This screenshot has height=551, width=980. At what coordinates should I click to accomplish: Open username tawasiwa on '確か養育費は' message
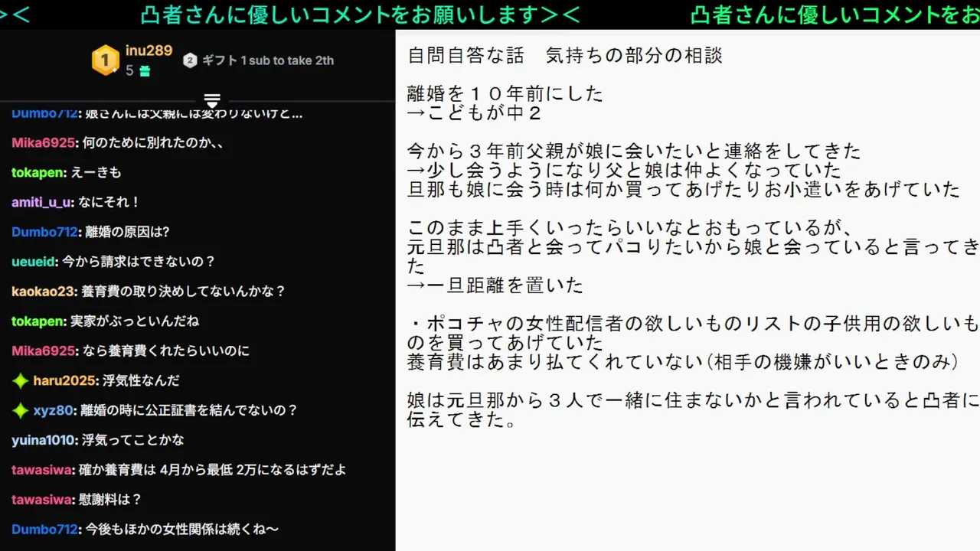coord(43,470)
